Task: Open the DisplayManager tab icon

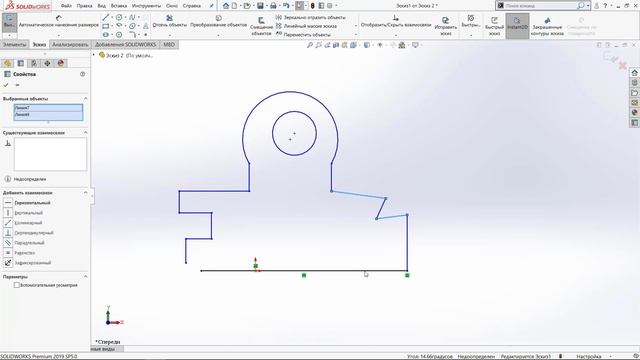Action: [61, 63]
